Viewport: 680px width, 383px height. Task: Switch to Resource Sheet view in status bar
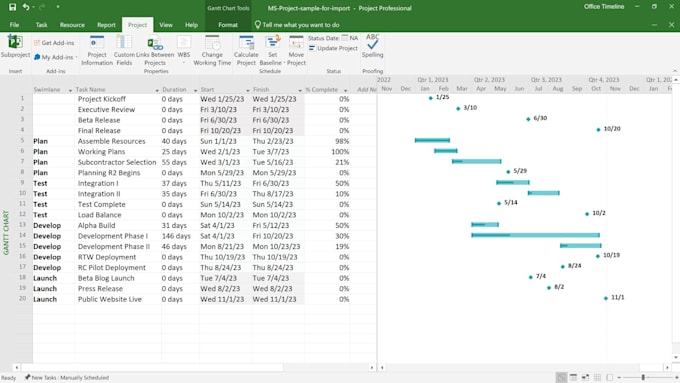[597, 377]
